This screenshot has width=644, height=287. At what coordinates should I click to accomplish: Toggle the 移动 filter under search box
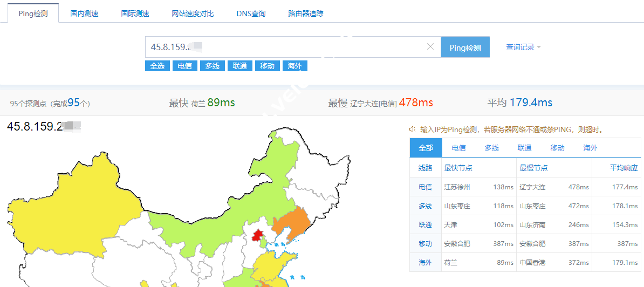coord(268,66)
